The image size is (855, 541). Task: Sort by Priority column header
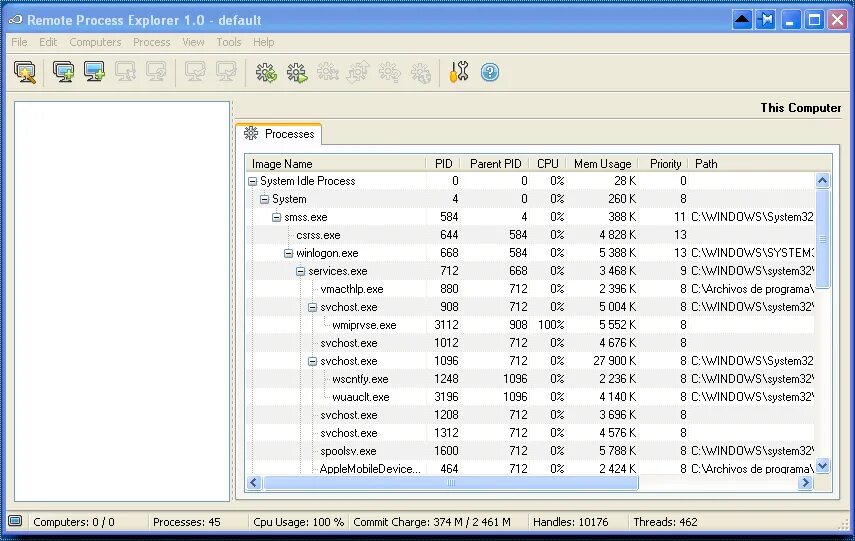click(664, 164)
